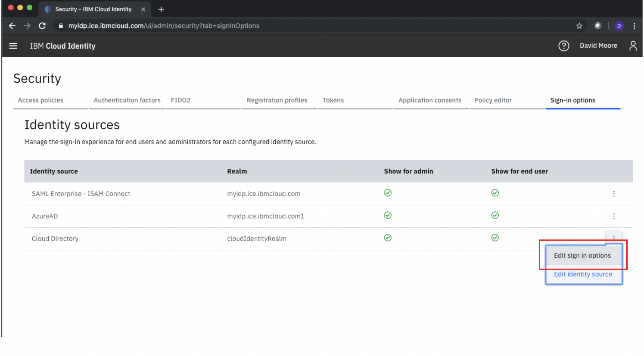This screenshot has width=644, height=356.
Task: Open the hamburger navigation menu
Action: point(13,46)
